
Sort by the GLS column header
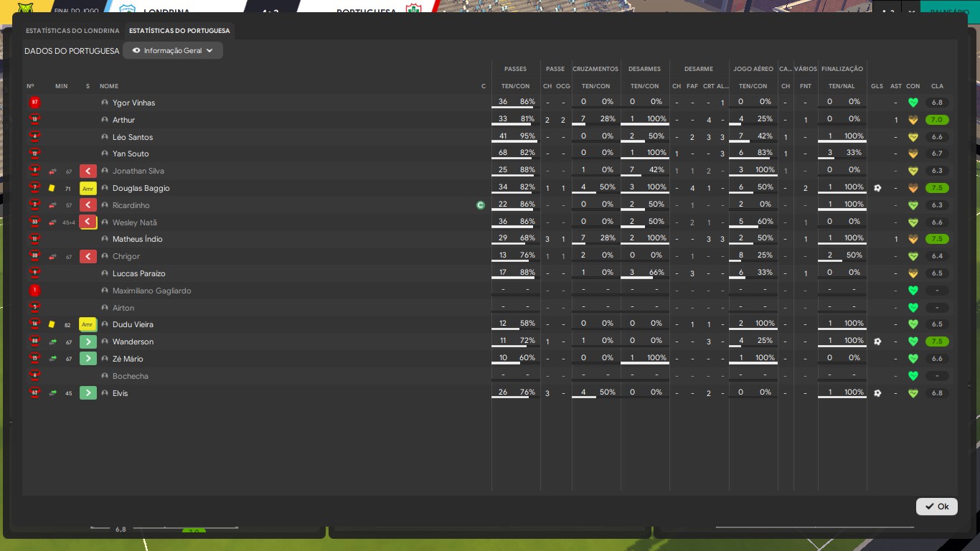click(x=877, y=86)
